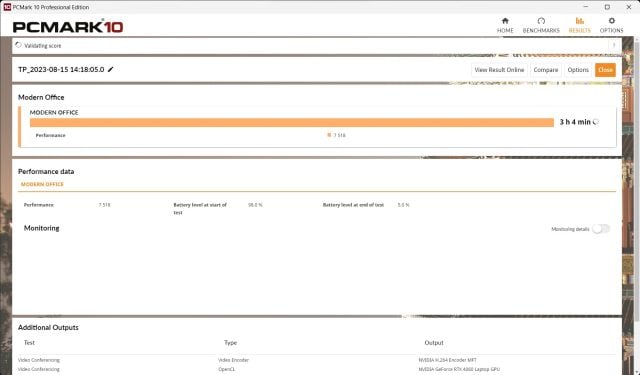Click the PCMark 10 app icon in title bar
Image resolution: width=640 pixels, height=375 pixels.
pos(7,7)
